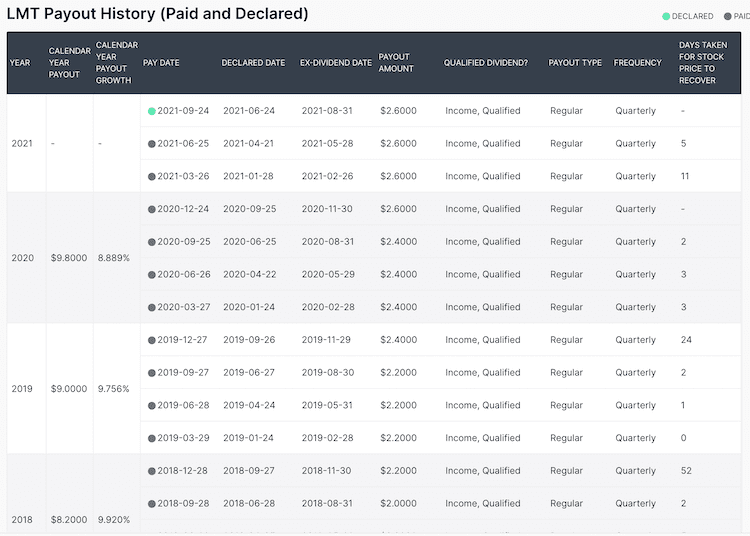Viewport: 750px width, 536px height.
Task: Click the $9.0000 calendar year payout
Action: coord(69,389)
